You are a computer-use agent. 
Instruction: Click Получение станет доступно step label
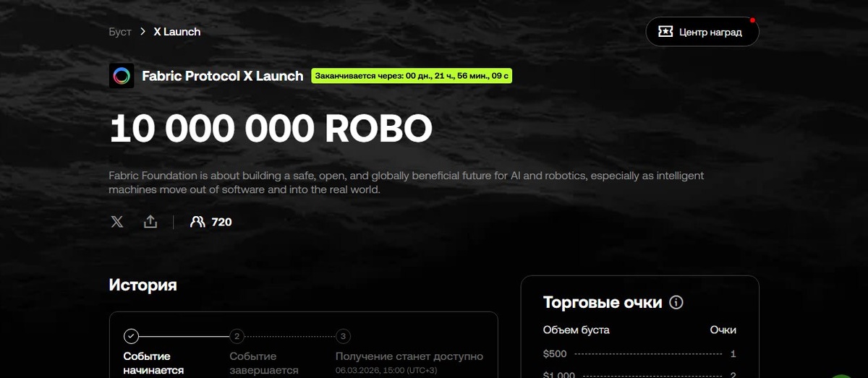(x=409, y=356)
